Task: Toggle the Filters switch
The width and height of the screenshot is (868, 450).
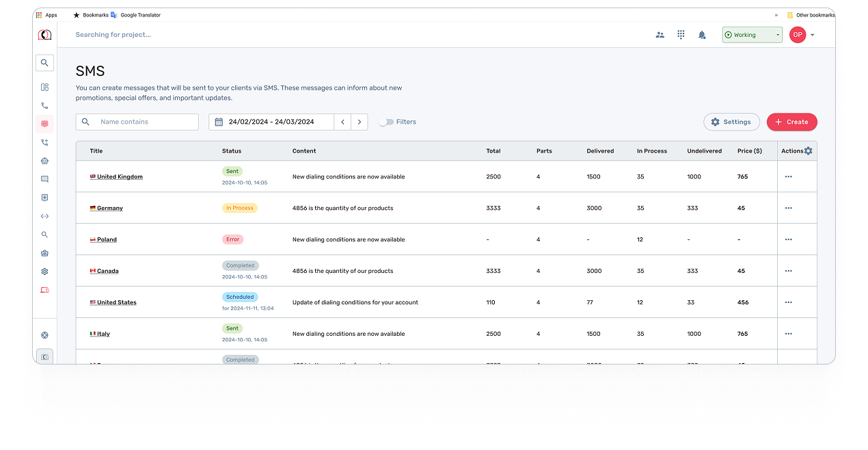Action: tap(387, 122)
